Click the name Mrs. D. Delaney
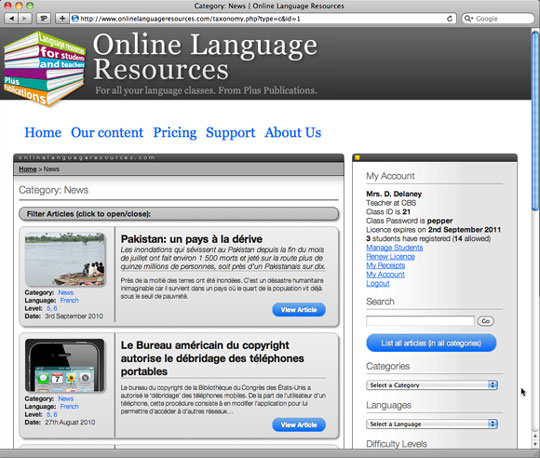Screen dimensions: 540x458 coord(394,194)
